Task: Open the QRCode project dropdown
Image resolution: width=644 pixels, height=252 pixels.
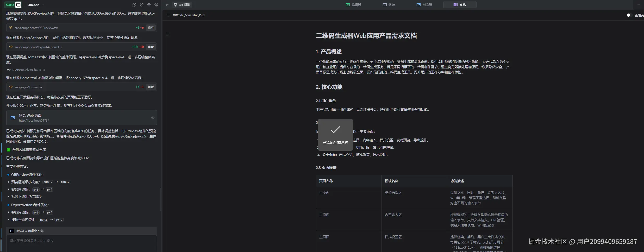Action: (x=36, y=5)
